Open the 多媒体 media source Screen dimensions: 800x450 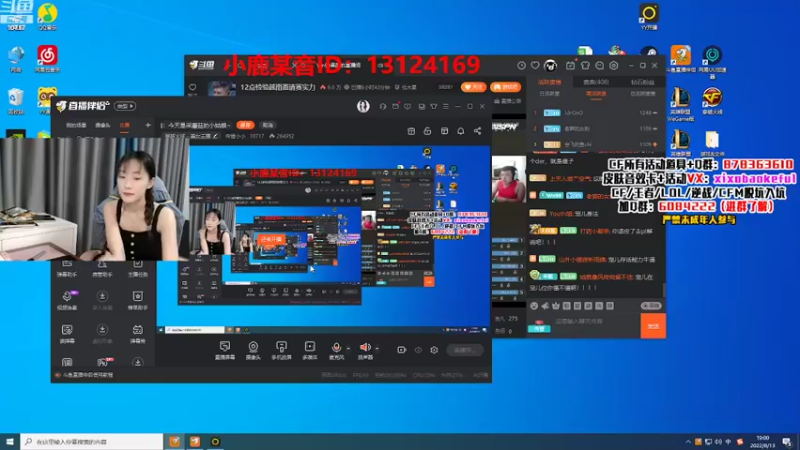[x=310, y=351]
